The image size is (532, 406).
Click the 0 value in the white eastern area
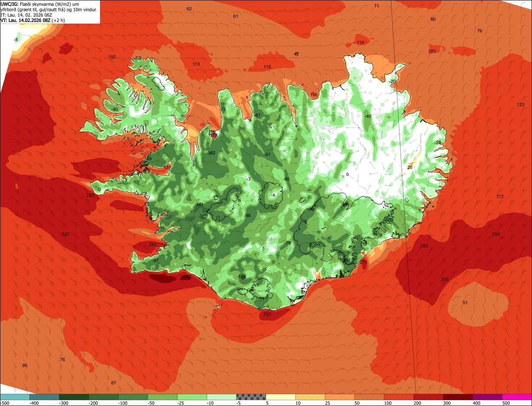(x=347, y=174)
